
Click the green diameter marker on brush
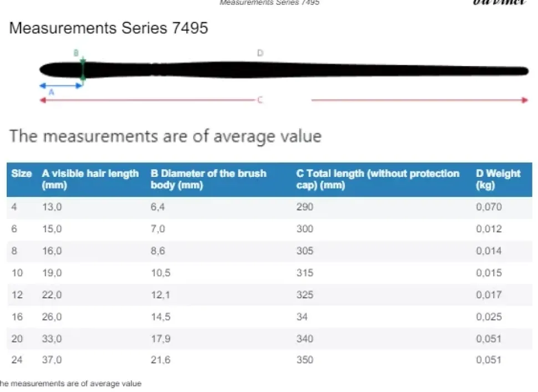tap(83, 70)
